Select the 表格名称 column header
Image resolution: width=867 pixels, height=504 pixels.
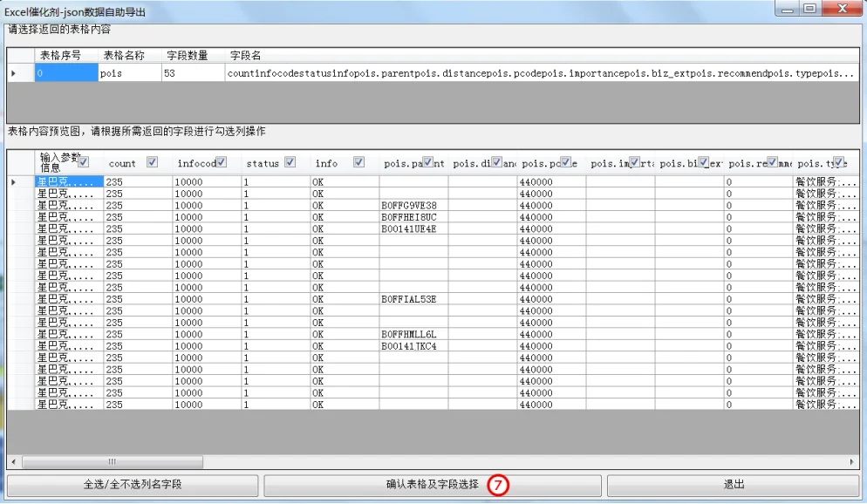pos(130,55)
